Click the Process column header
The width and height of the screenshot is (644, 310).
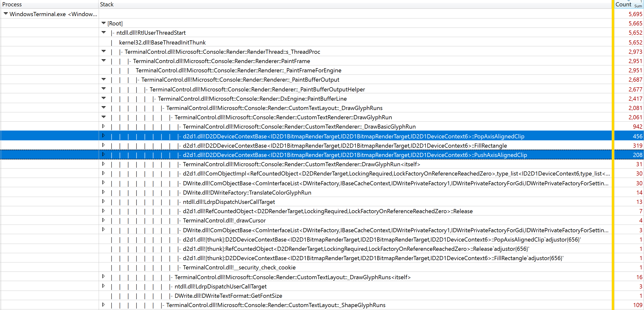point(12,4)
